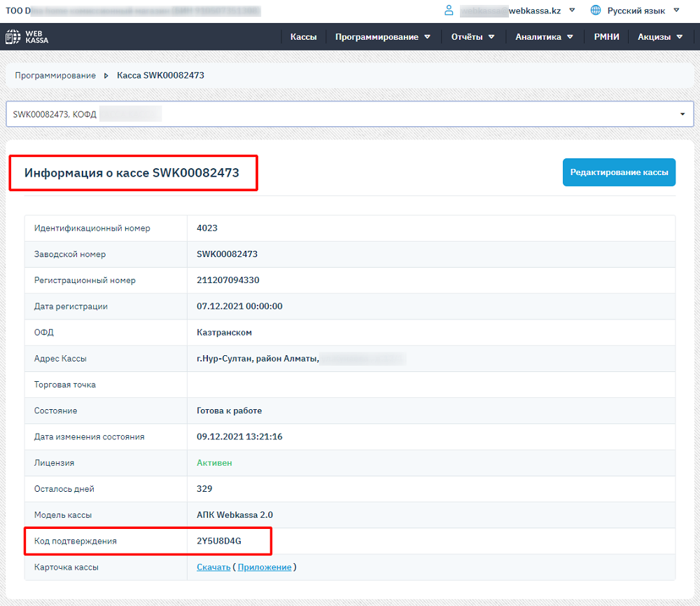Open the Приложение link
Viewport: 700px width, 606px height.
coord(265,567)
